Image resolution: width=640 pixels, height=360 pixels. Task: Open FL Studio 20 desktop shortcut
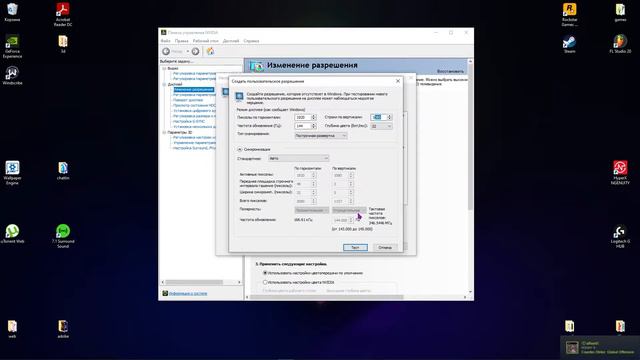pos(620,44)
